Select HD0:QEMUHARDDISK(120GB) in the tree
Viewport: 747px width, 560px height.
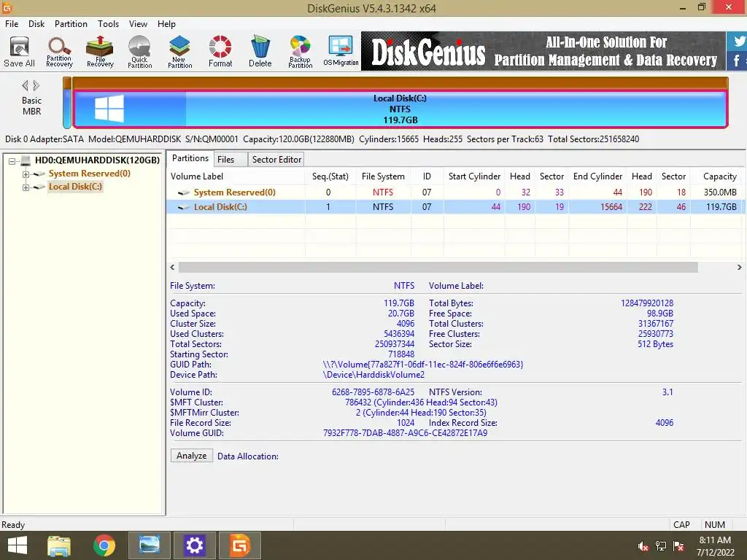(97, 160)
